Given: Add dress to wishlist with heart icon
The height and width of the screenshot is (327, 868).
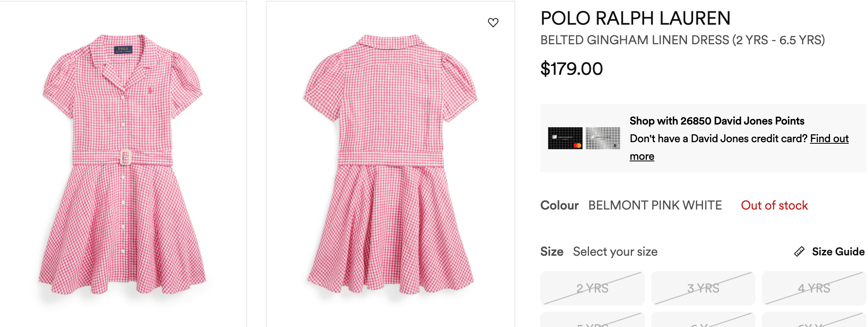Looking at the screenshot, I should [x=493, y=22].
